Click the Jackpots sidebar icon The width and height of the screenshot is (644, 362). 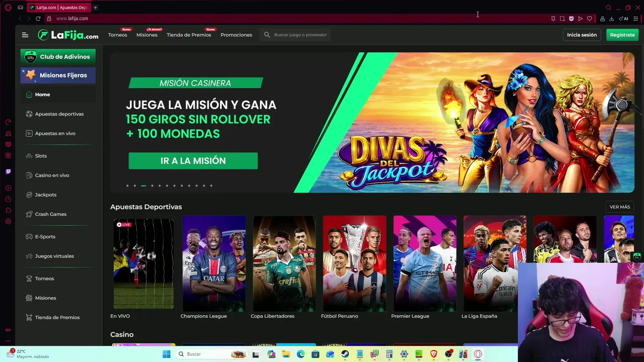(29, 195)
